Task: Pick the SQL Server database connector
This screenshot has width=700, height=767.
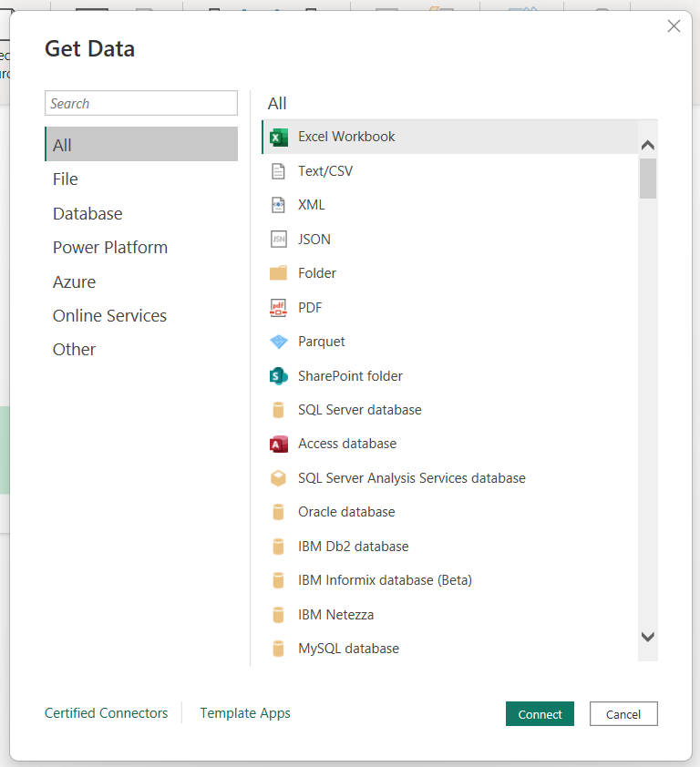Action: (x=359, y=410)
